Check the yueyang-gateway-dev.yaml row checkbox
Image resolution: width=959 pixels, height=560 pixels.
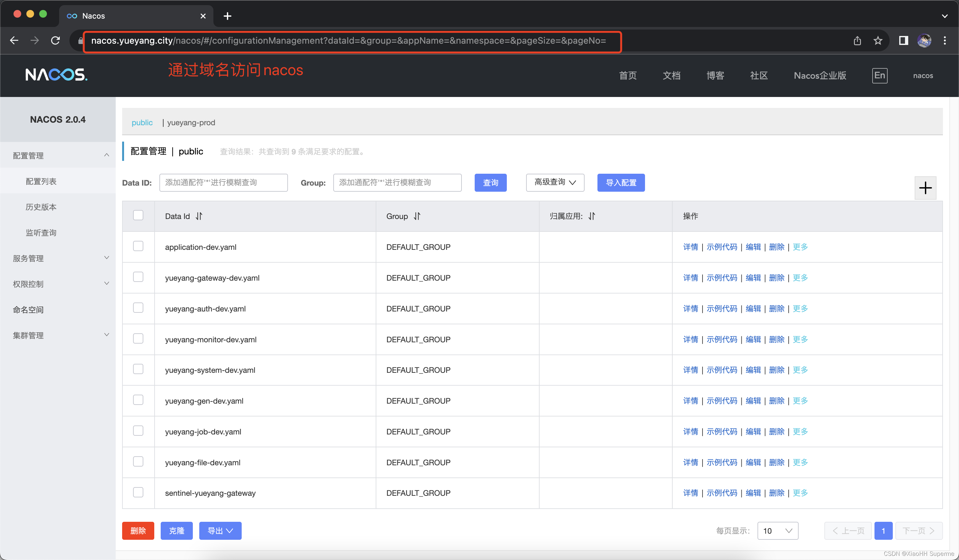[138, 277]
